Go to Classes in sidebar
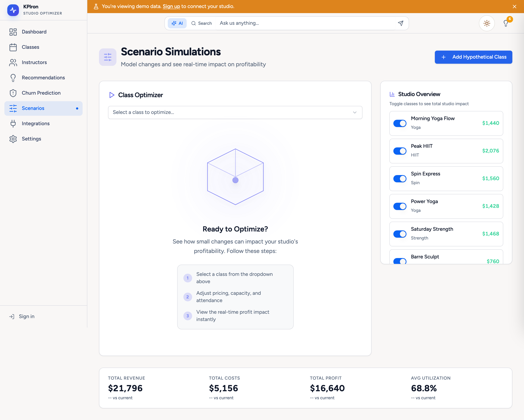 point(43,47)
